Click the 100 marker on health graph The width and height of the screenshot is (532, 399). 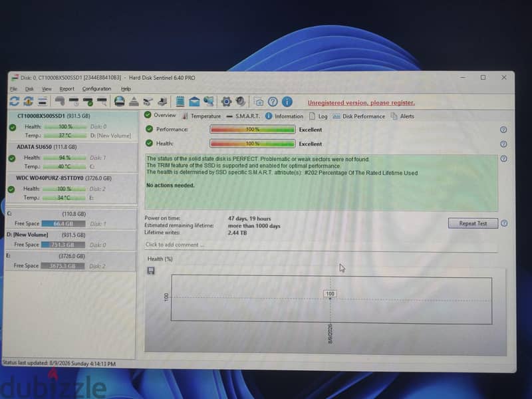click(330, 294)
